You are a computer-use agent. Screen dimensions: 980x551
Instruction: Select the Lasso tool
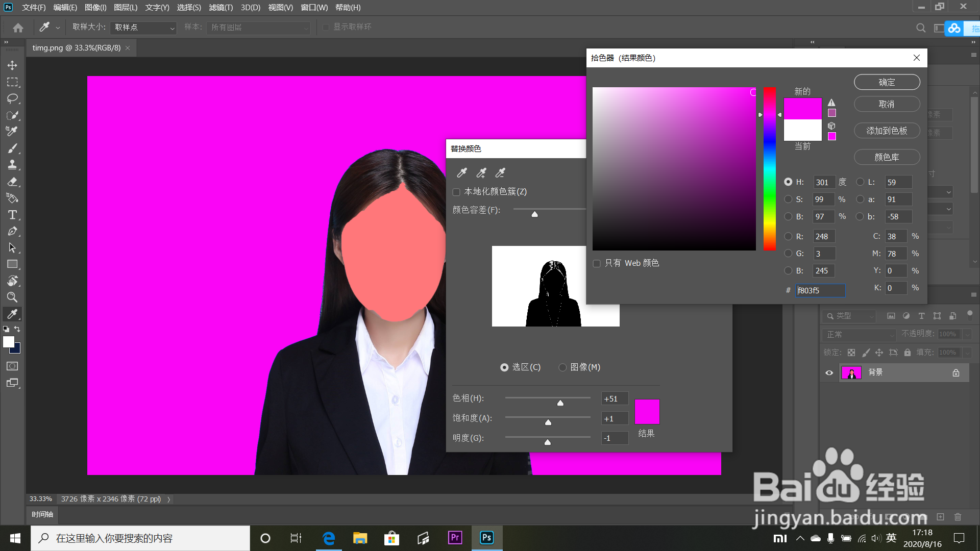(12, 98)
